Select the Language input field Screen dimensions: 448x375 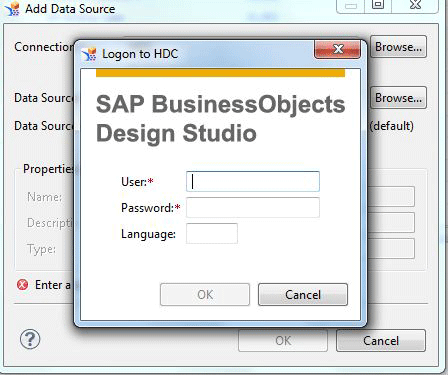(212, 233)
